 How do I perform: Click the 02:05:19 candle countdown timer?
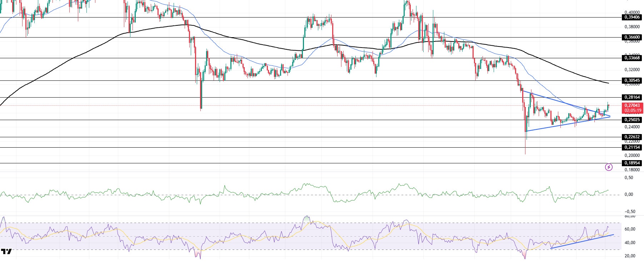point(632,110)
